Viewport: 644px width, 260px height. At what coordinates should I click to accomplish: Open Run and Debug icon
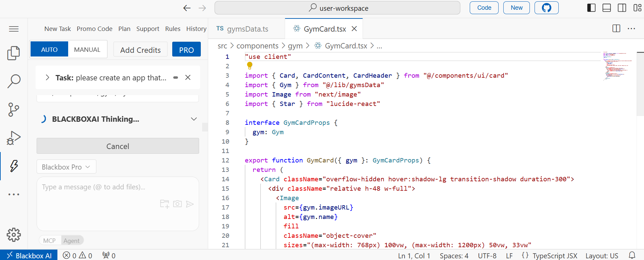point(13,138)
